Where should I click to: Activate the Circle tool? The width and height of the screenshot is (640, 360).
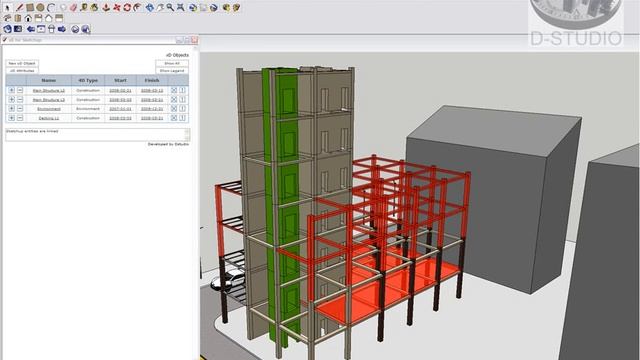tap(40, 7)
